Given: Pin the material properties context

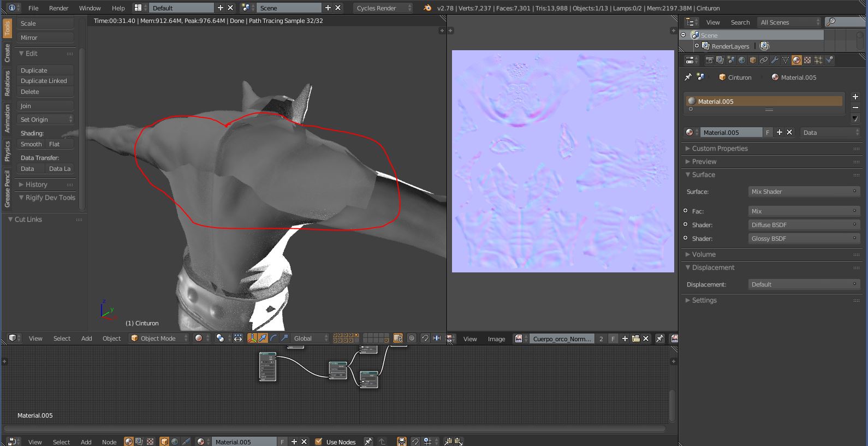Looking at the screenshot, I should pos(688,78).
